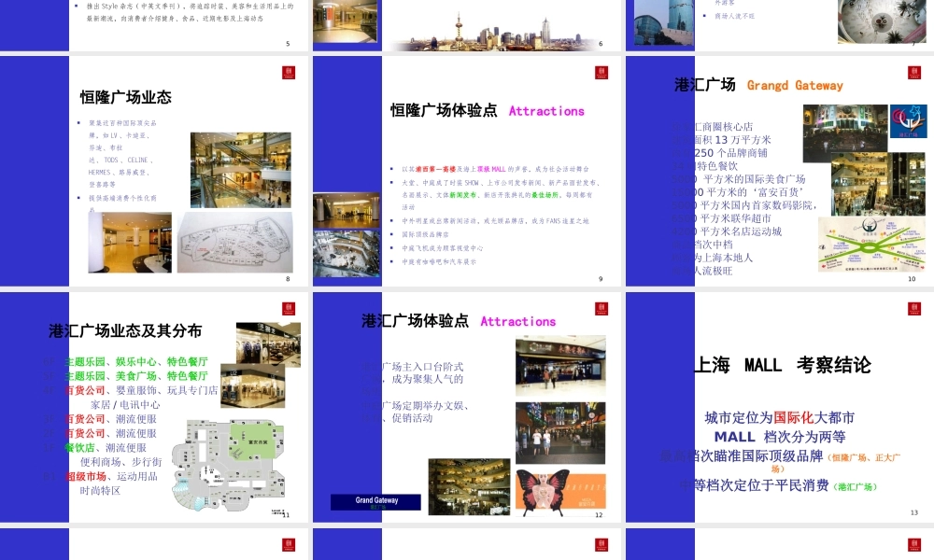Click the mall corridor photo on slide 6
This screenshot has height=560, width=934.
[346, 21]
